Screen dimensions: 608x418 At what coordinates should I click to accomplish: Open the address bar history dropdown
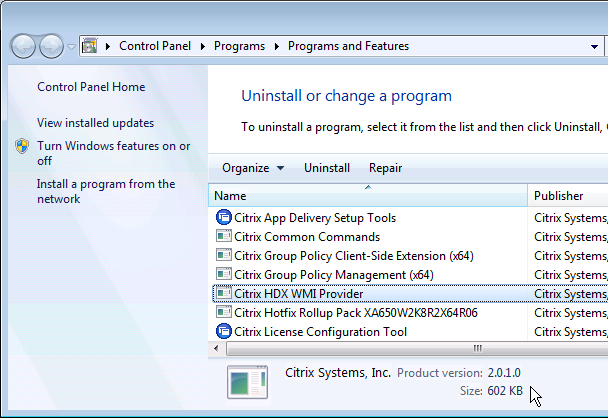tap(594, 47)
